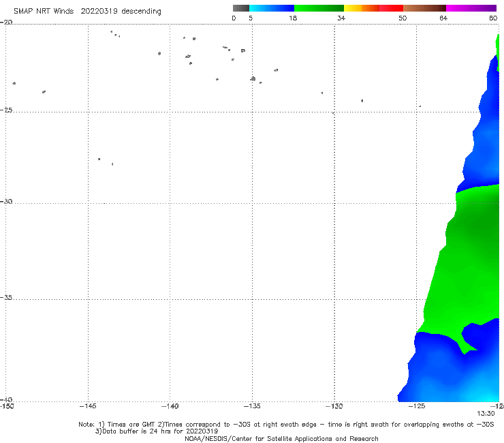Click the yellow-red 34-50 color bar segment
504x443 pixels.
point(373,8)
